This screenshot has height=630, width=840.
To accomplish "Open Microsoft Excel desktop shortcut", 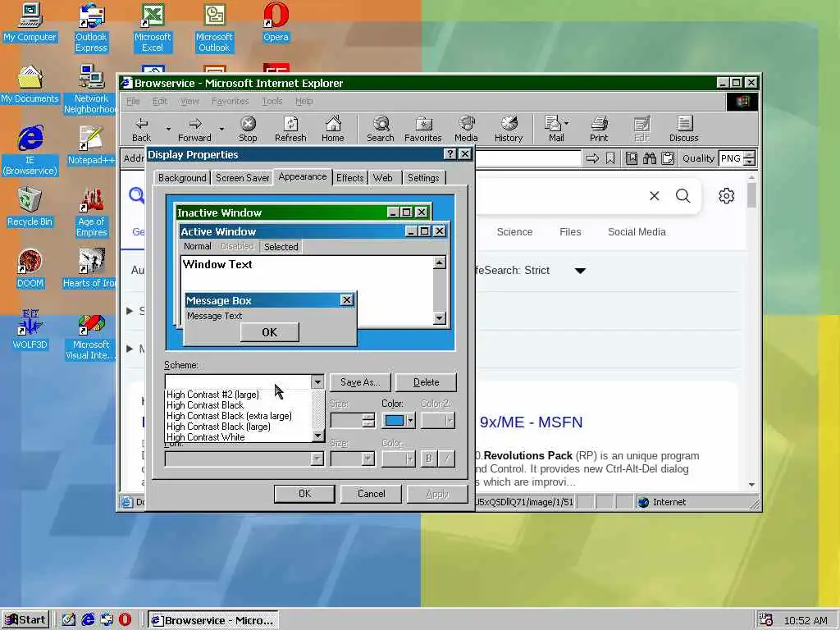I will point(153,27).
